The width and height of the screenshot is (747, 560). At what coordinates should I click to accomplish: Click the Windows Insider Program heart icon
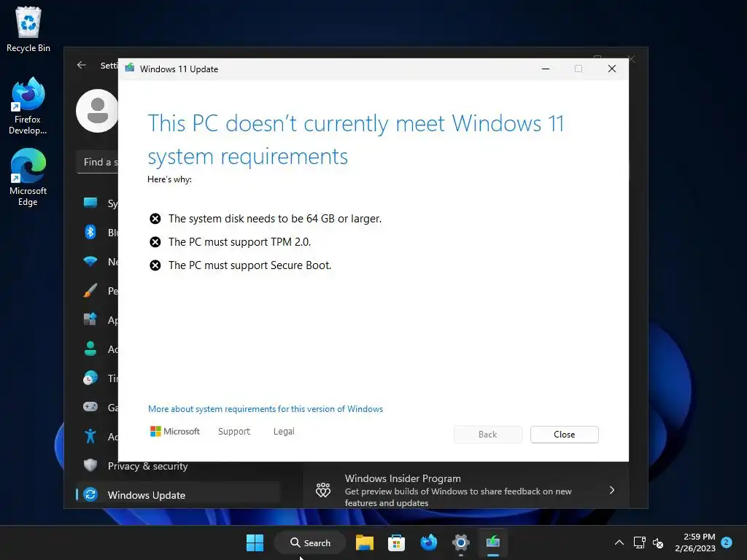click(x=323, y=489)
